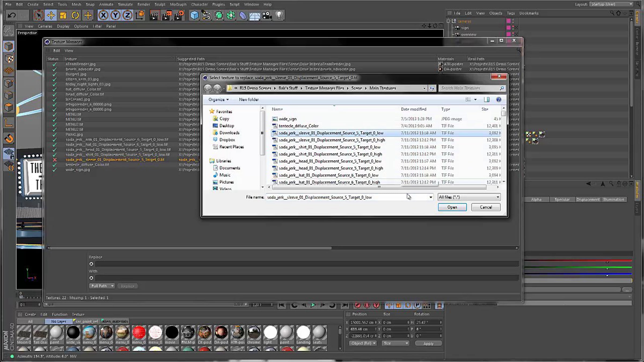
Task: Toggle the Z axis lock icon
Action: (127, 15)
